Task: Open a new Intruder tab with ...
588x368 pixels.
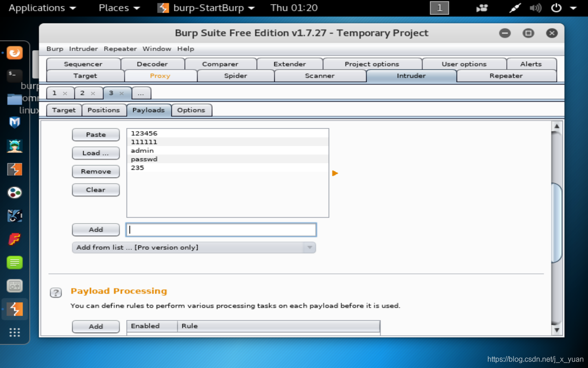Action: (x=141, y=93)
